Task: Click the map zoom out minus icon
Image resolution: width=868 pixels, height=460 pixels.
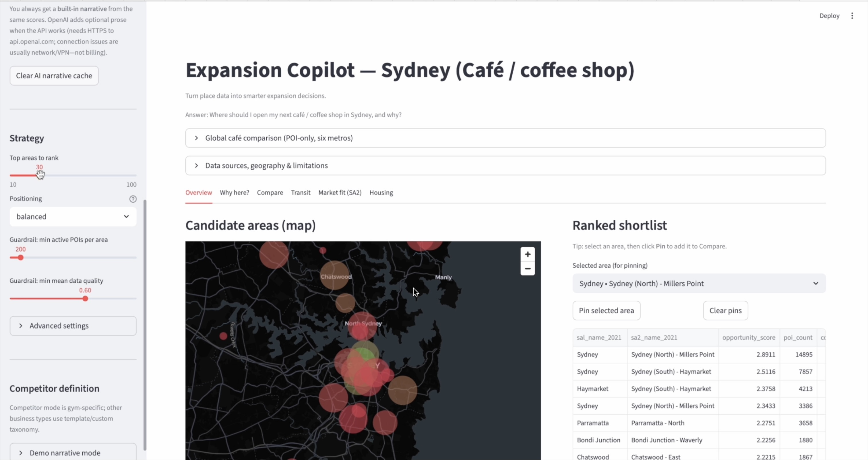Action: tap(527, 269)
